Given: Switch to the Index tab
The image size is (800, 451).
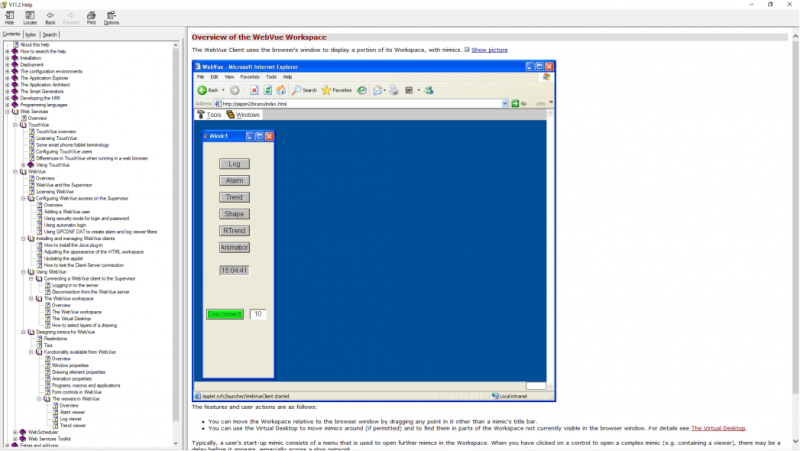Looking at the screenshot, I should [x=31, y=35].
